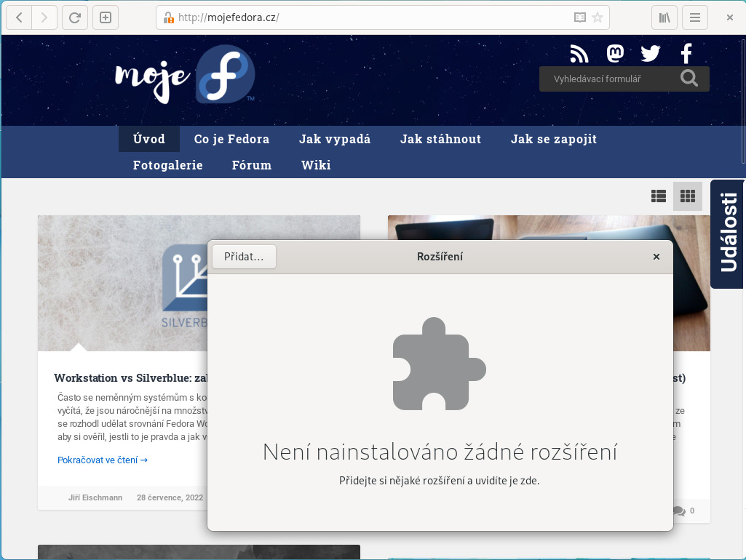Visit the Mastodon profile icon
The width and height of the screenshot is (746, 560).
[x=615, y=53]
